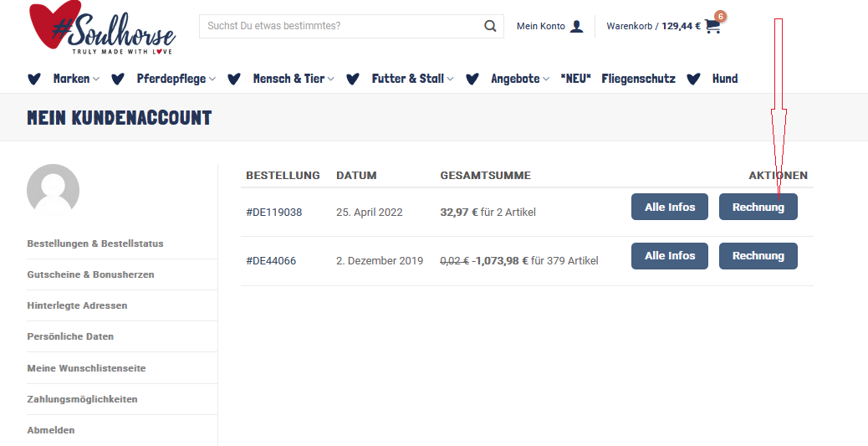Expand the Futter & Stall dropdown
Viewport: 868px width, 446px height.
[x=412, y=79]
